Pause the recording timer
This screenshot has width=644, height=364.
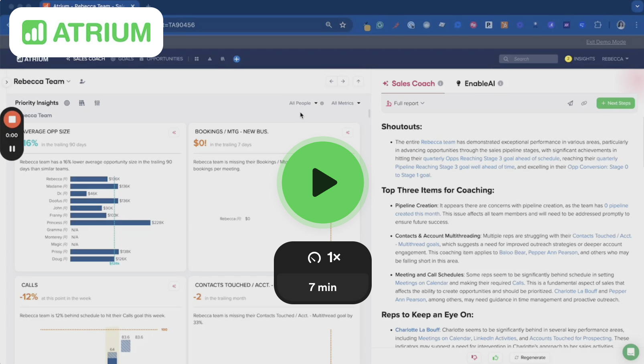pos(12,149)
